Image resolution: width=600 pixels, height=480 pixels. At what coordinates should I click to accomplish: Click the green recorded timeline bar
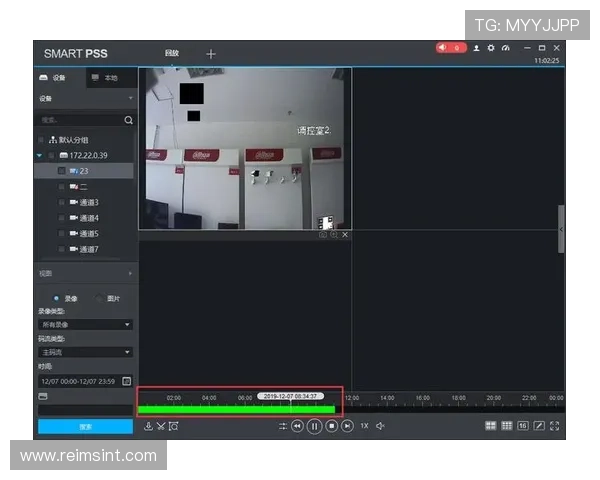pos(236,410)
